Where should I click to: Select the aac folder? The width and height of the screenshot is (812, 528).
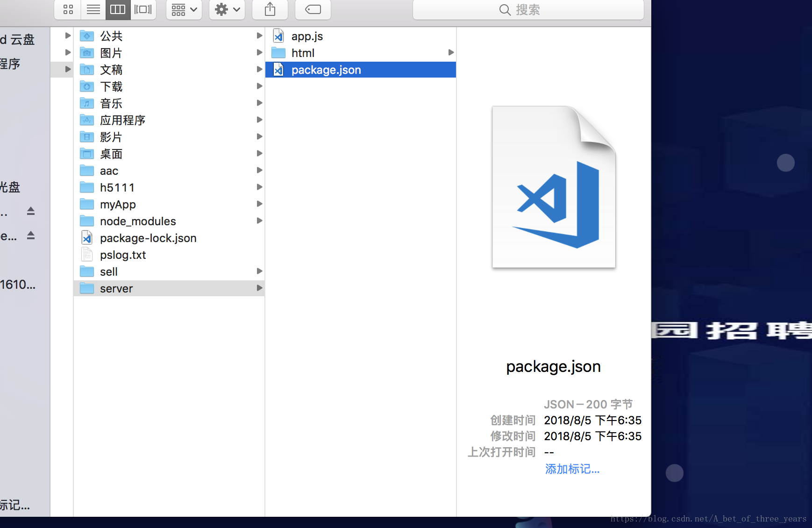pos(169,171)
